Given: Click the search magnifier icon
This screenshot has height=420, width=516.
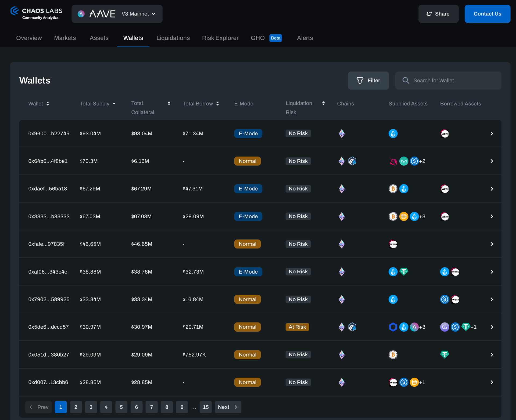Looking at the screenshot, I should coord(406,81).
